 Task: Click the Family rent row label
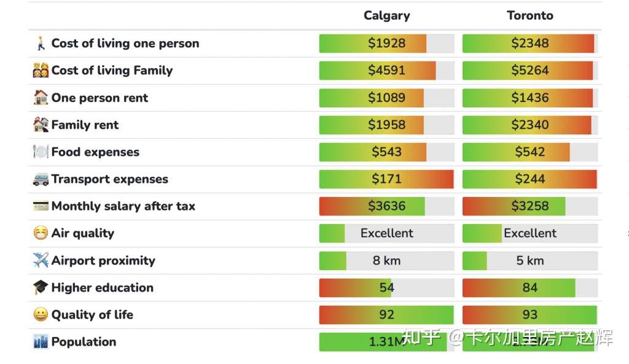(85, 125)
